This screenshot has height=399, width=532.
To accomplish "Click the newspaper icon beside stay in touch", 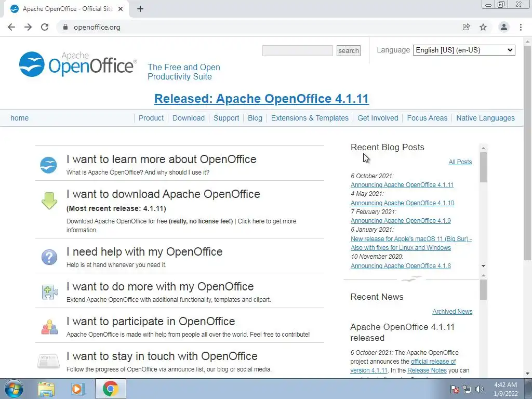I will [48, 362].
